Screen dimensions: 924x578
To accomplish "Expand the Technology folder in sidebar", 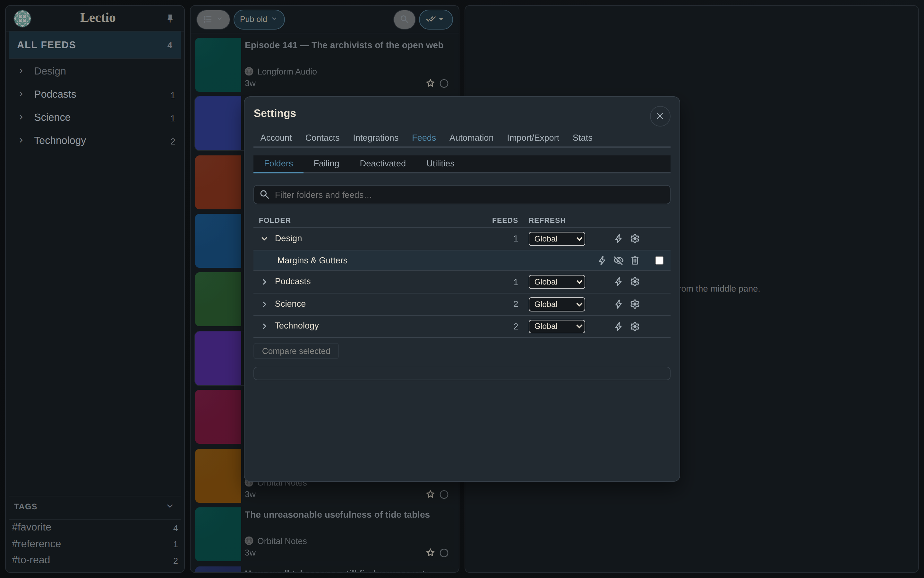I will point(21,140).
